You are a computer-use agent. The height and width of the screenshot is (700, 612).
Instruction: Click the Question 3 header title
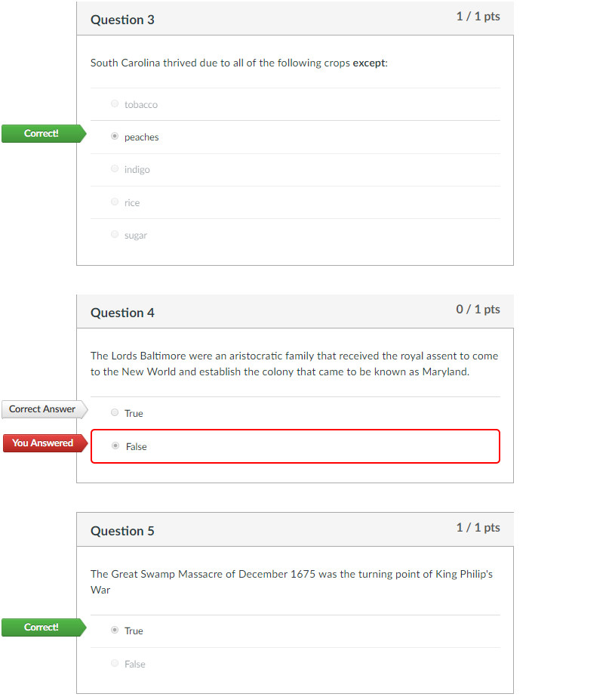122,20
